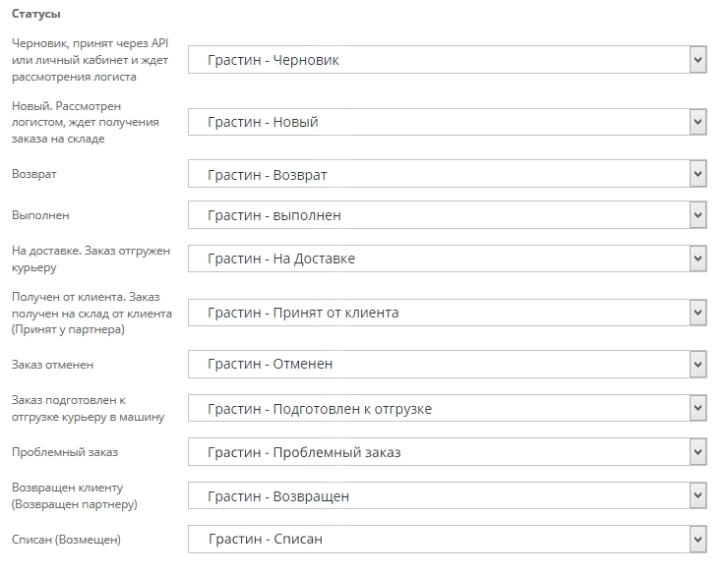Open the 'Грастин - Отменен' dropdown

[x=448, y=365]
